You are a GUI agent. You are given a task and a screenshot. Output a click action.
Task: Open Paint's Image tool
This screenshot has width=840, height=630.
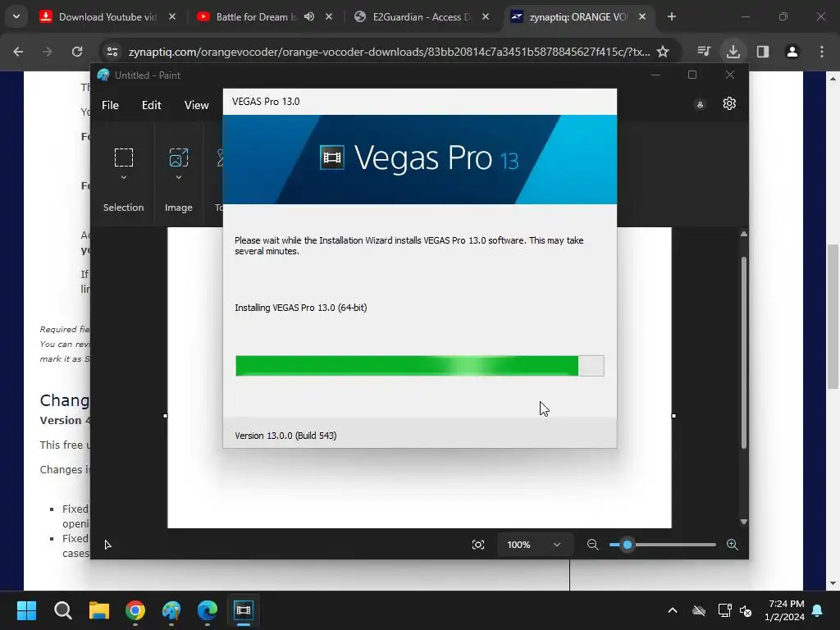coord(178,157)
